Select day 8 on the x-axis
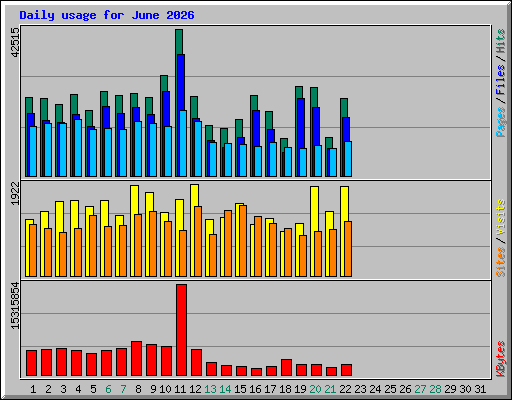The height and width of the screenshot is (400, 512). click(x=138, y=389)
